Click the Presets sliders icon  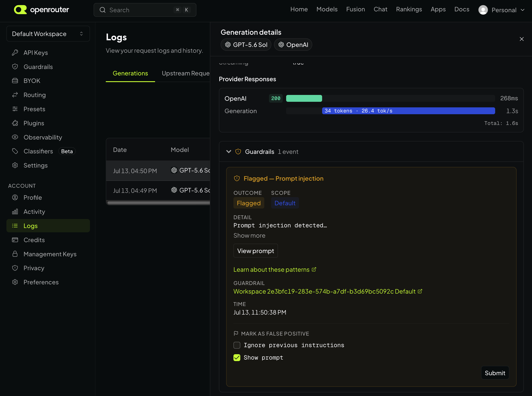pos(15,109)
